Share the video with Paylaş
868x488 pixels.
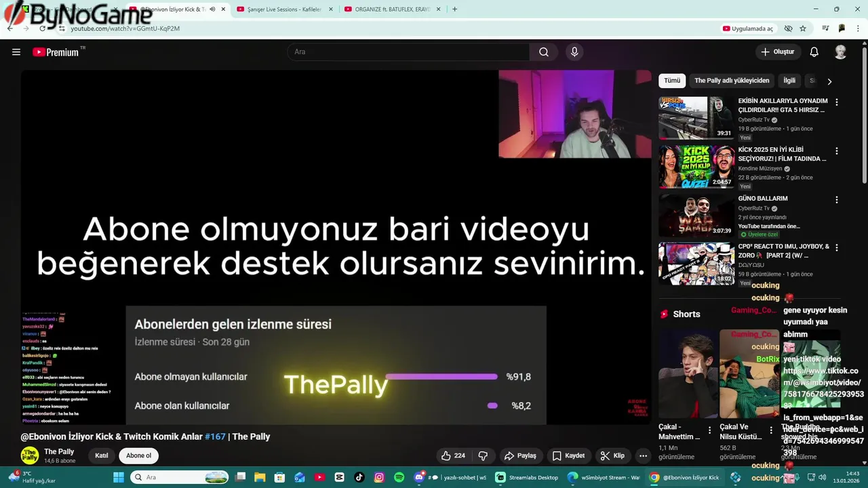coord(520,455)
